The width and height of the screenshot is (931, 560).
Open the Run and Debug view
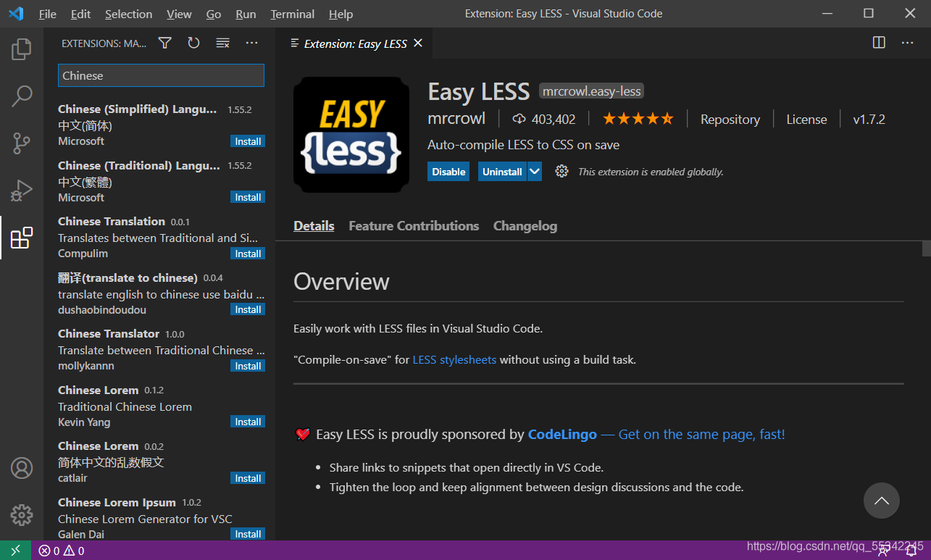point(22,191)
